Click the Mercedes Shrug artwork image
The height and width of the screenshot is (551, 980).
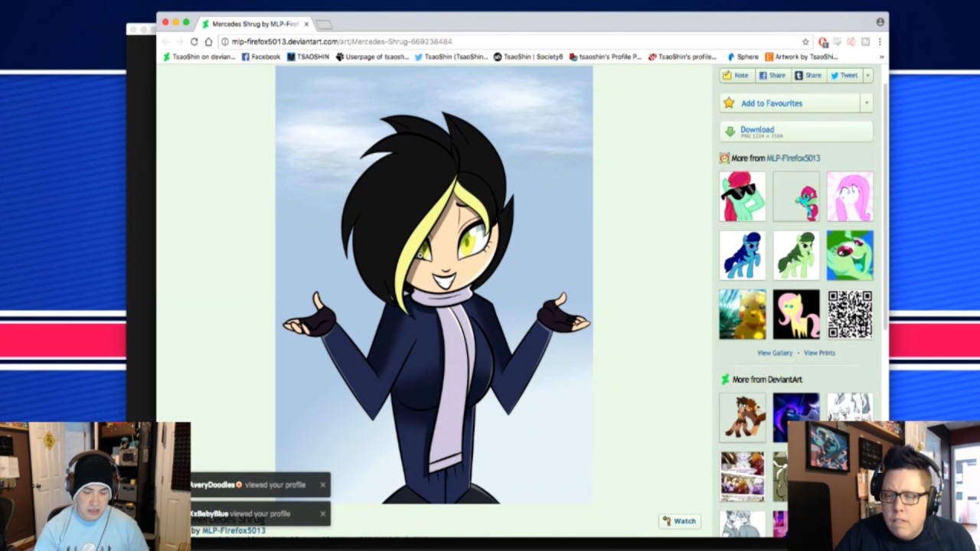pos(434,285)
